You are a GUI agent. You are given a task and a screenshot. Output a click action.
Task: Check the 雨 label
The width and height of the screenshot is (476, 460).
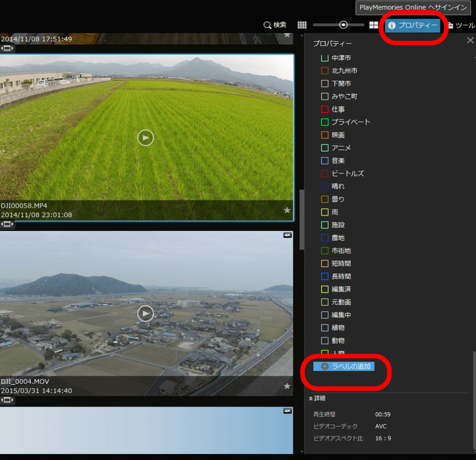click(x=324, y=212)
